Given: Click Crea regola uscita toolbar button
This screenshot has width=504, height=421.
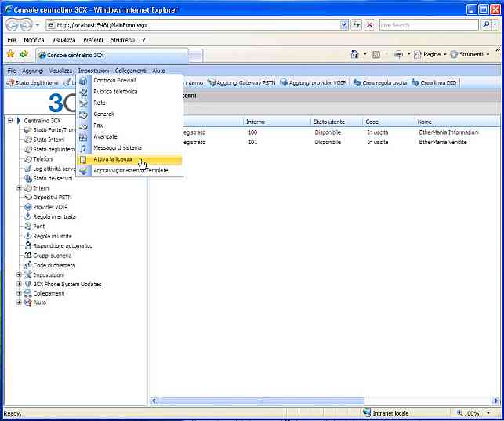Looking at the screenshot, I should [380, 83].
